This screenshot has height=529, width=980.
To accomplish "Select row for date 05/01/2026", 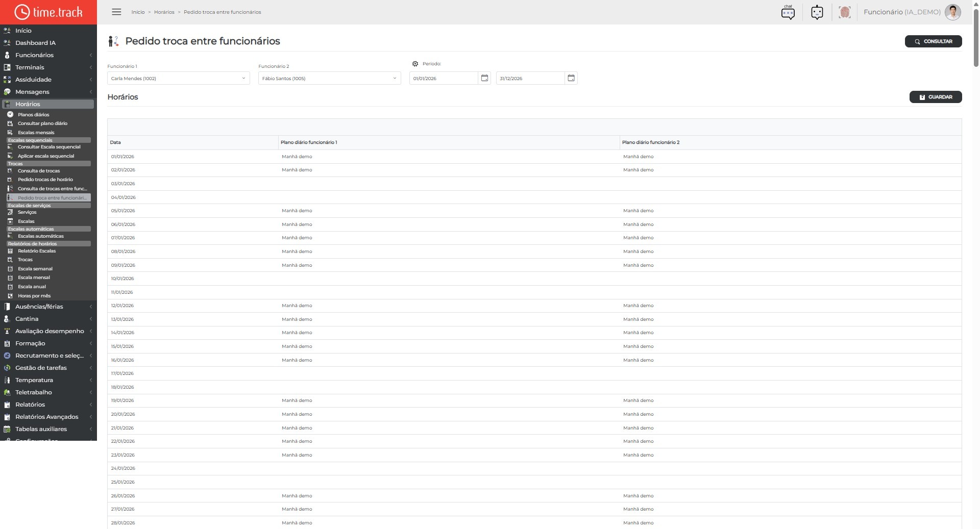I will (x=534, y=211).
